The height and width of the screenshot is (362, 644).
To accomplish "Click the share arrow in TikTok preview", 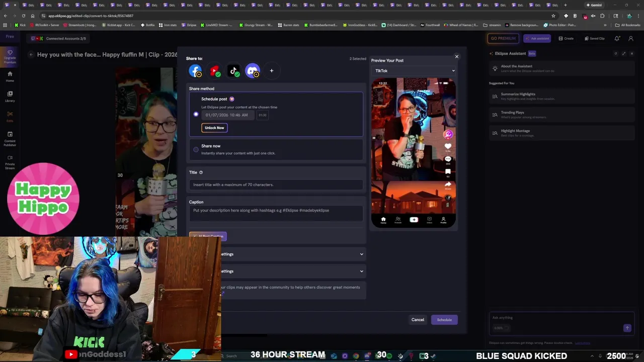I will pos(448,185).
